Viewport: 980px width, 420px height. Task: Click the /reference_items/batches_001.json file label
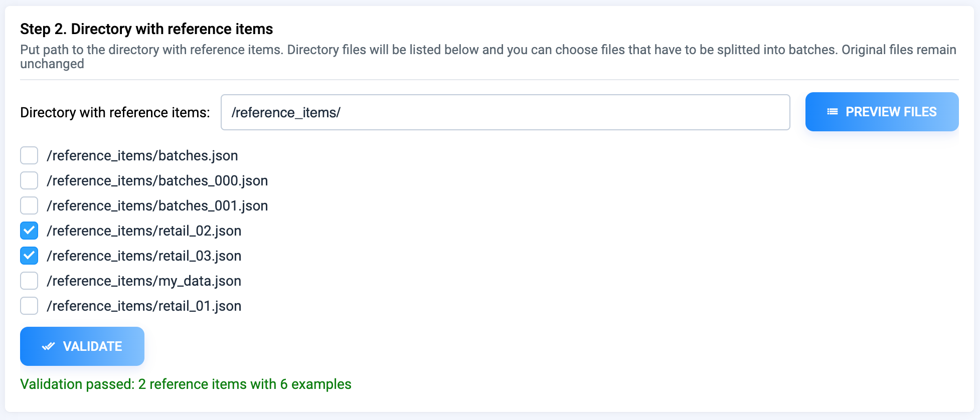coord(157,206)
